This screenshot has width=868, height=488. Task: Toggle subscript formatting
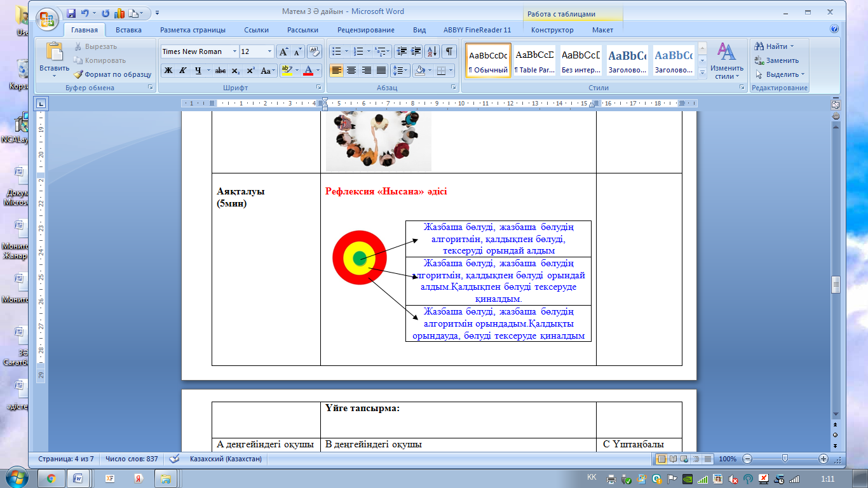pyautogui.click(x=235, y=70)
